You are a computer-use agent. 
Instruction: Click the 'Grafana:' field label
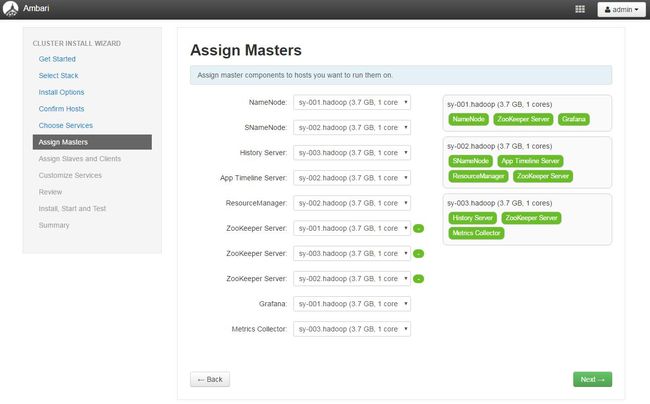[x=273, y=304]
